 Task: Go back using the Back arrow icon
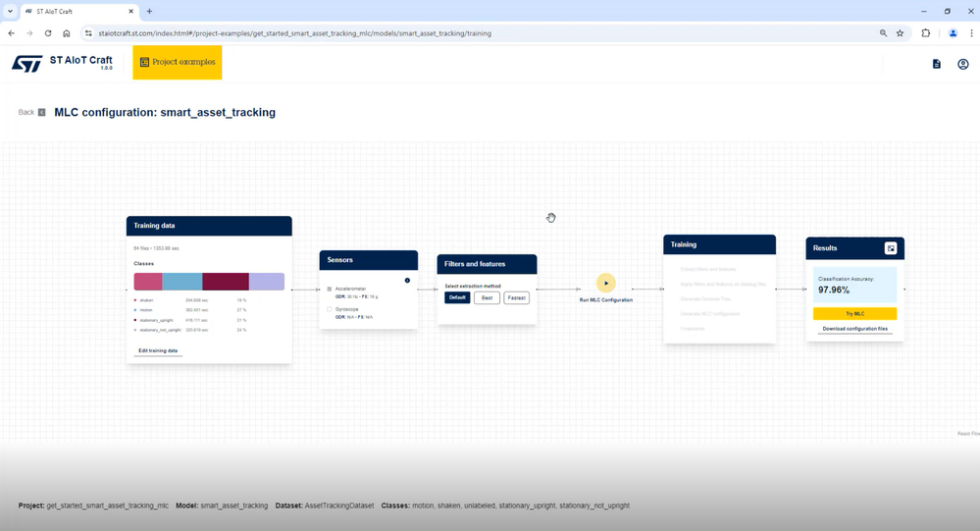[42, 113]
